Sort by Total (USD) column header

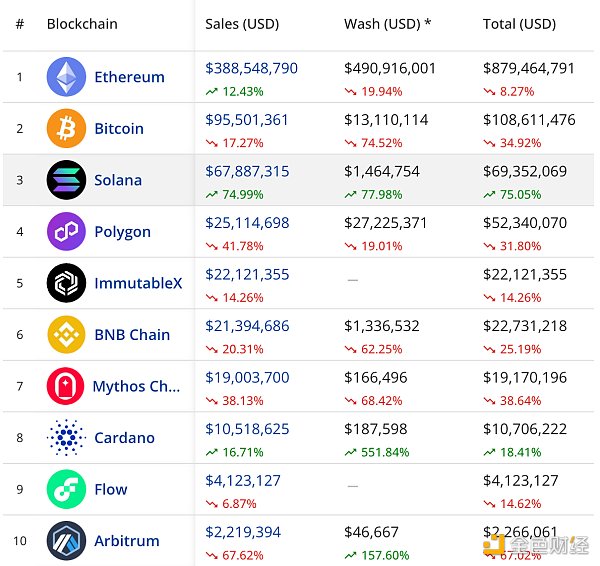pos(519,23)
